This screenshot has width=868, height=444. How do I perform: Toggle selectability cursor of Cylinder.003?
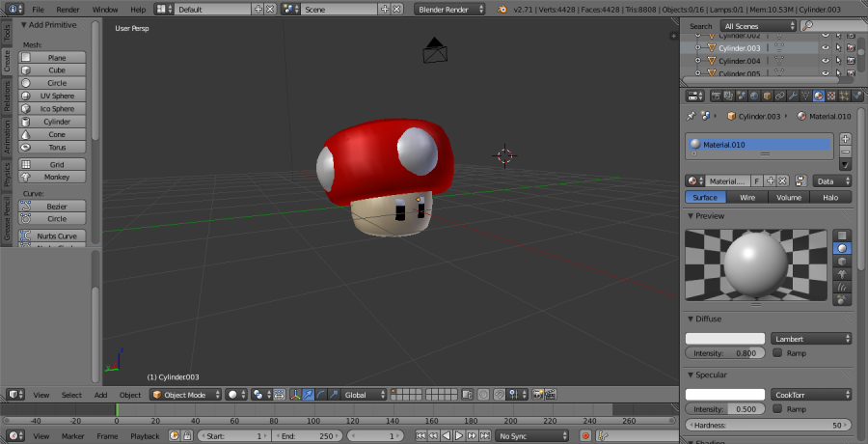pyautogui.click(x=839, y=48)
